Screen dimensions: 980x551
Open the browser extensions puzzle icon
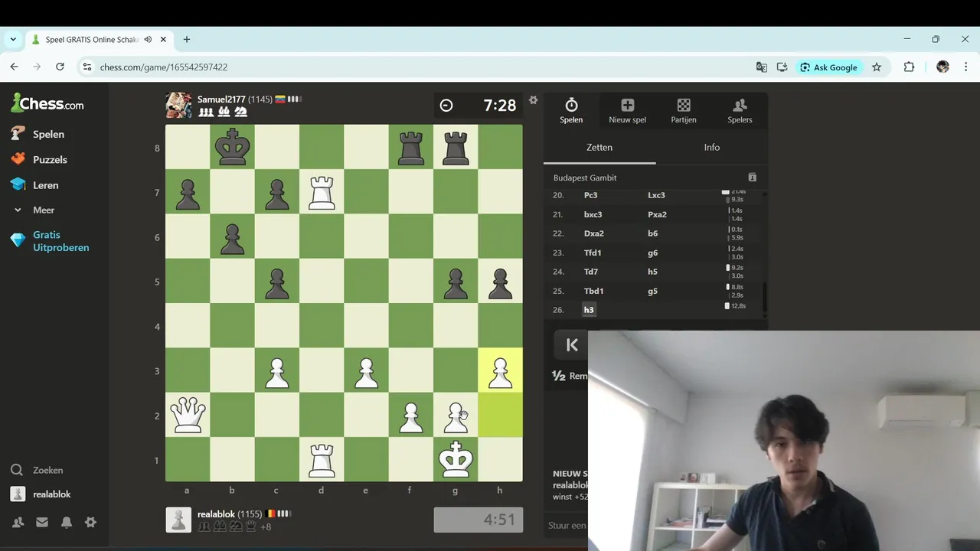909,67
